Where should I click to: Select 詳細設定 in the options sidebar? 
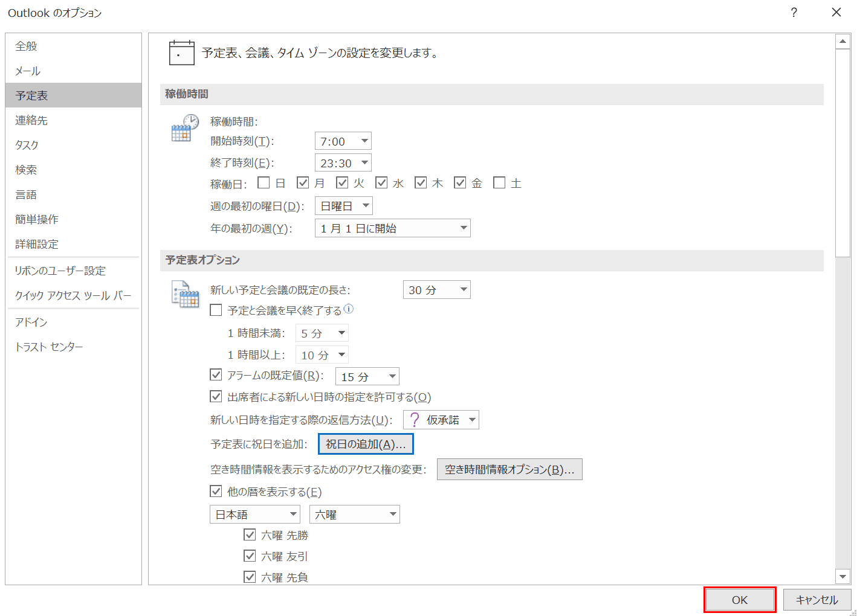[74, 244]
